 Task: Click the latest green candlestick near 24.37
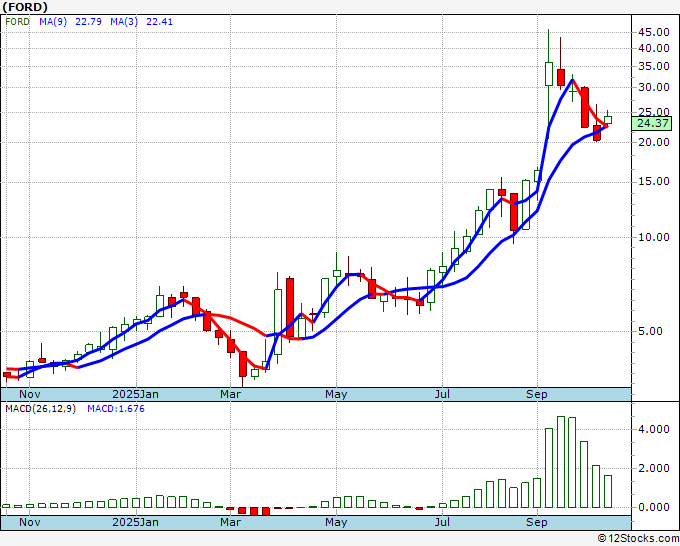608,118
